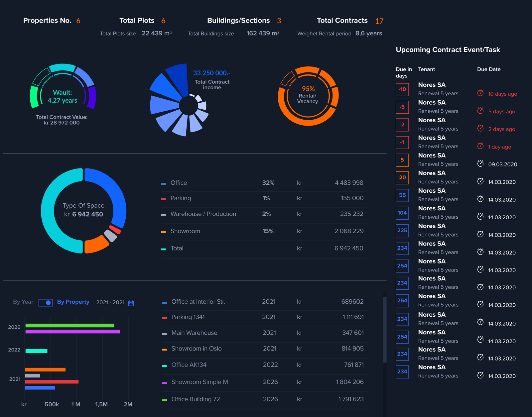
Task: Click the 'Office Building 72' property name
Action: click(x=196, y=399)
